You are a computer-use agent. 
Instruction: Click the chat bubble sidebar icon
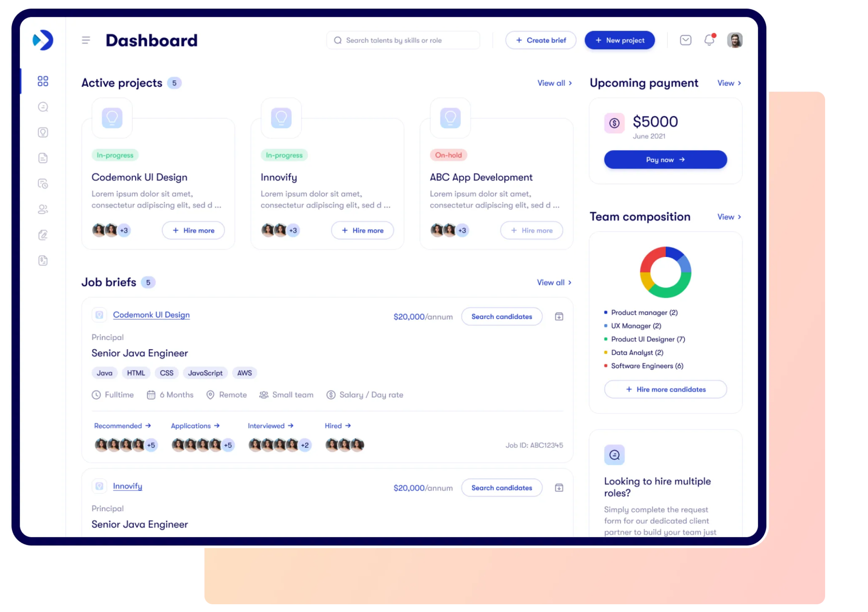click(43, 107)
